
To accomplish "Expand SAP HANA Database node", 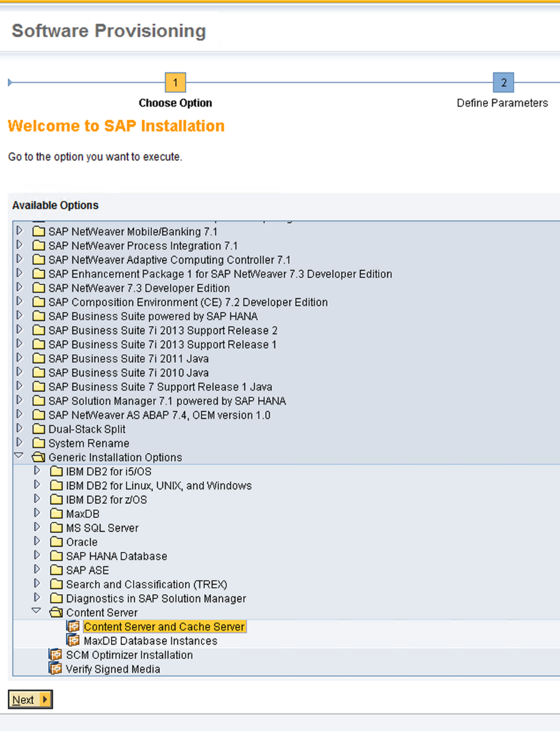I will click(x=37, y=555).
